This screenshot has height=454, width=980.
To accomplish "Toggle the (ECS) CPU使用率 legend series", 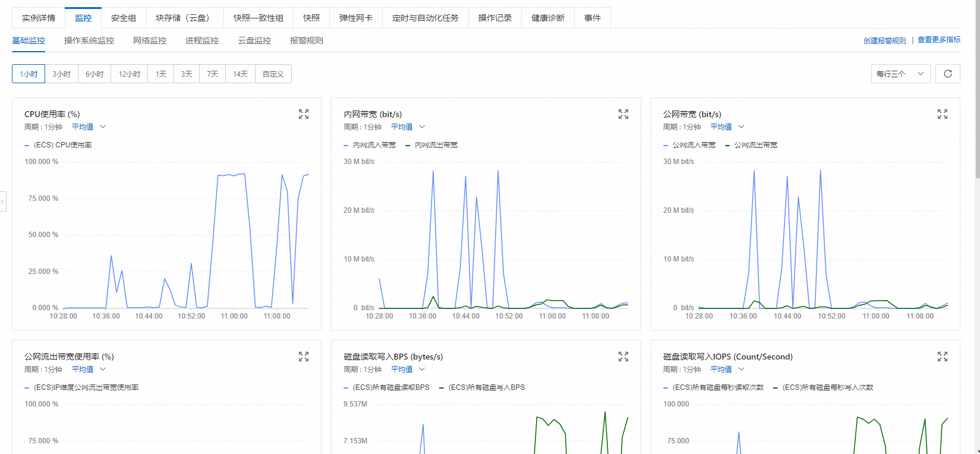I will pos(58,145).
